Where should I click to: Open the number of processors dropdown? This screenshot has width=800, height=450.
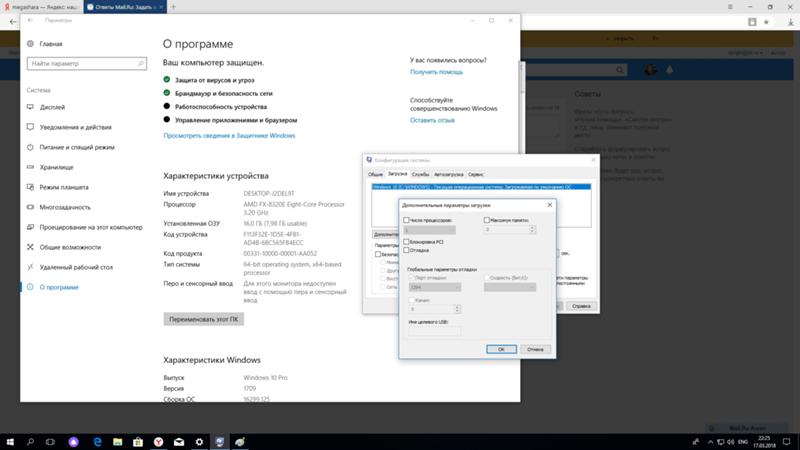pos(430,230)
